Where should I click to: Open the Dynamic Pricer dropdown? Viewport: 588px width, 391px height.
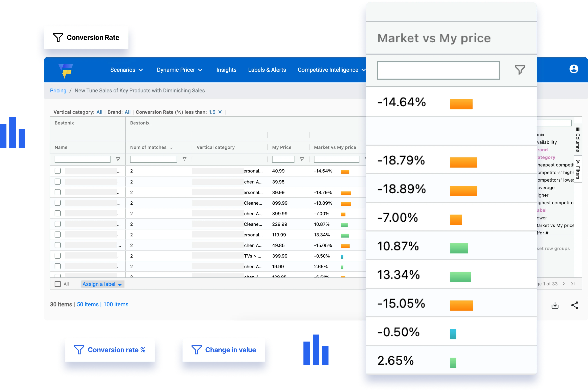(180, 70)
